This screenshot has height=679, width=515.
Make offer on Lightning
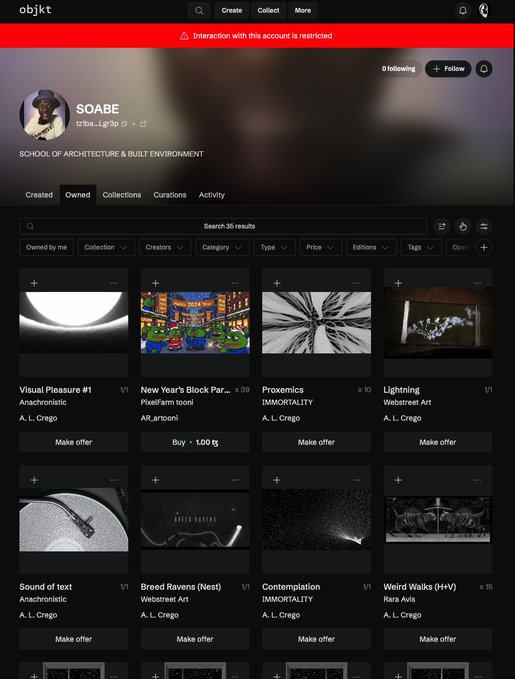coord(437,442)
